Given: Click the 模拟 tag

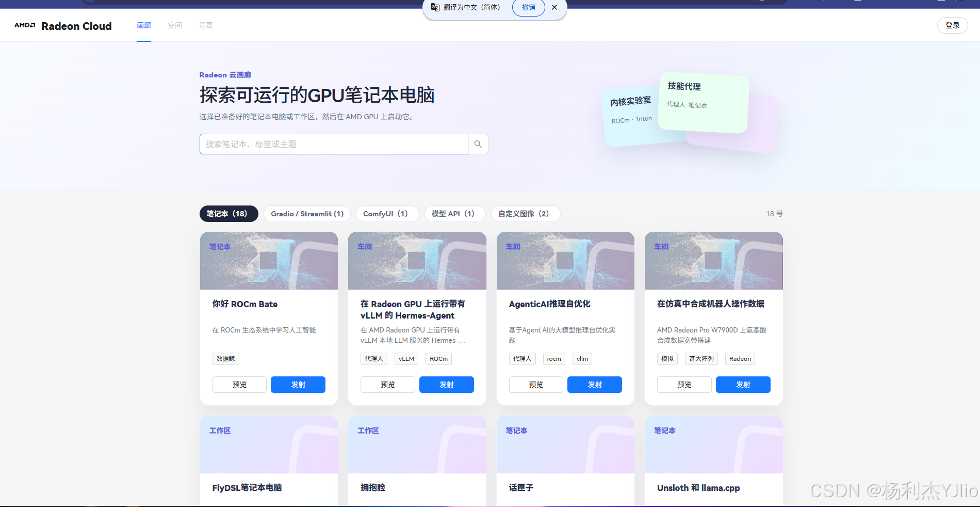Looking at the screenshot, I should tap(667, 359).
